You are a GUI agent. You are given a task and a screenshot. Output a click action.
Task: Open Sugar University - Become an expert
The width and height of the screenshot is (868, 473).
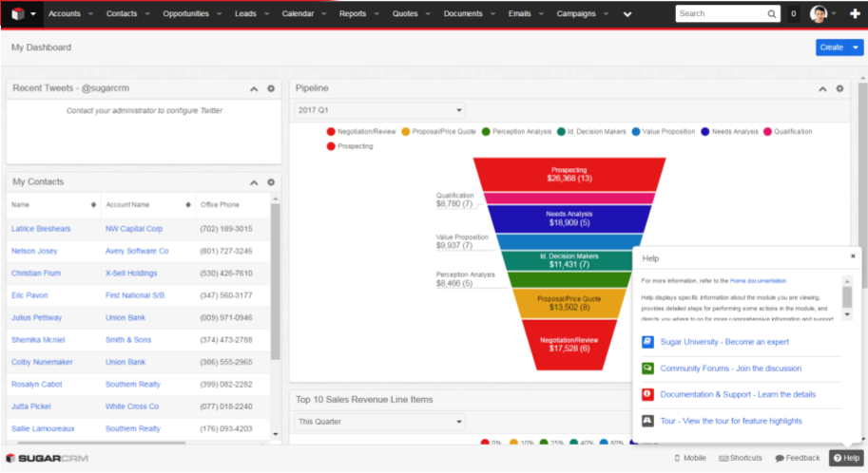pyautogui.click(x=724, y=342)
